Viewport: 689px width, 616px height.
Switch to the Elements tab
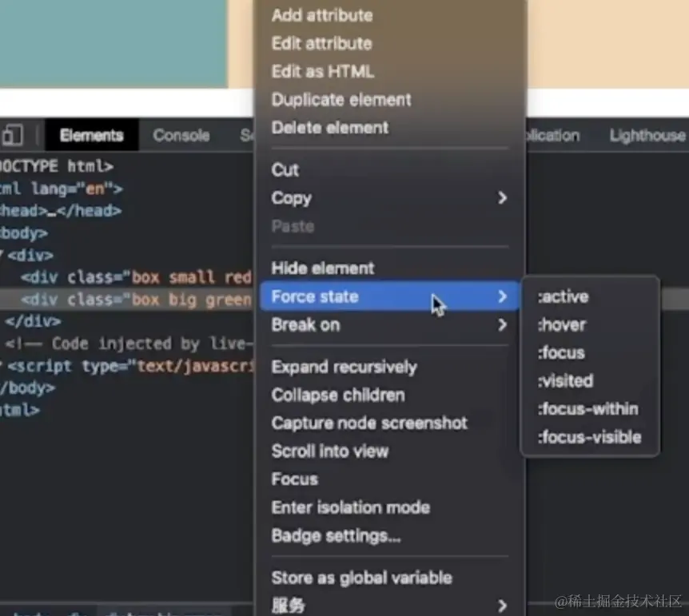91,135
